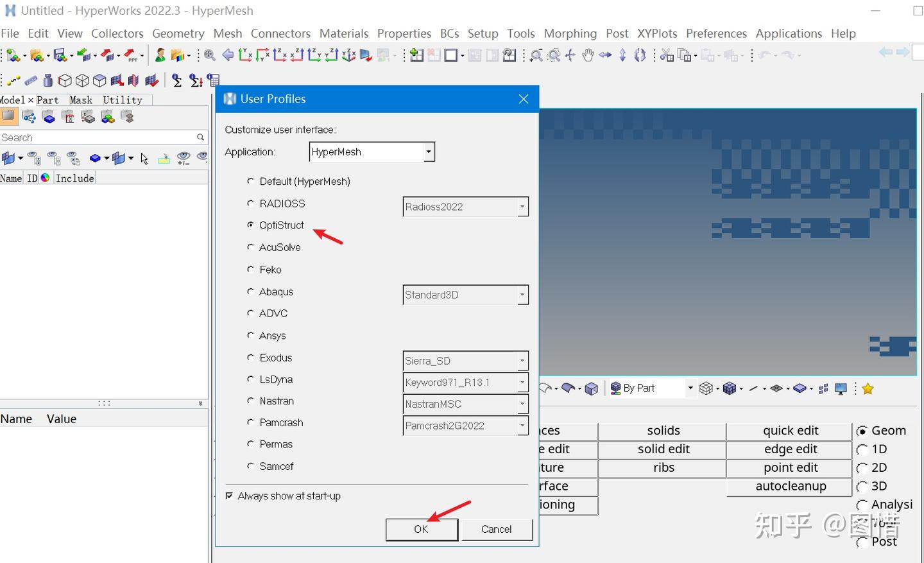Click the calculator icon in second toolbar
The width and height of the screenshot is (924, 563).
point(214,80)
